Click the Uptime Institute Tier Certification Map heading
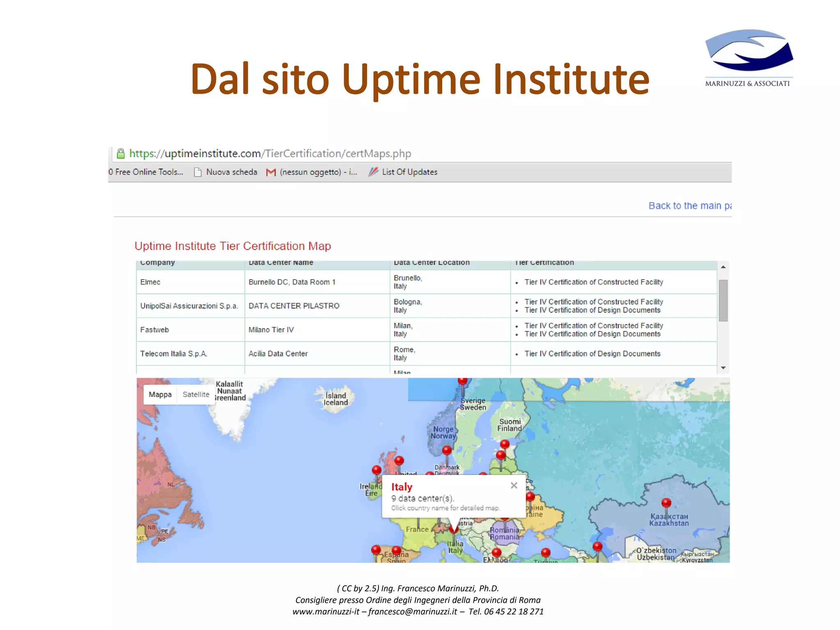840x630 pixels. (x=233, y=246)
